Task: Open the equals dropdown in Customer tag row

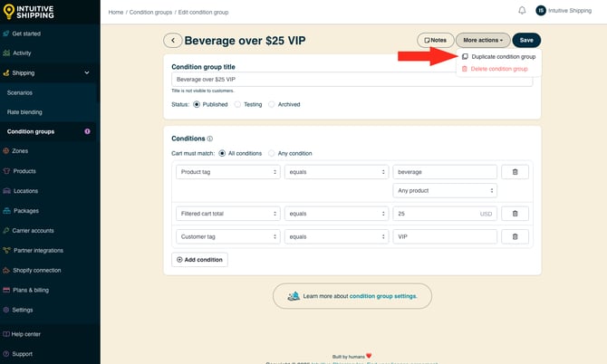Action: coord(336,236)
